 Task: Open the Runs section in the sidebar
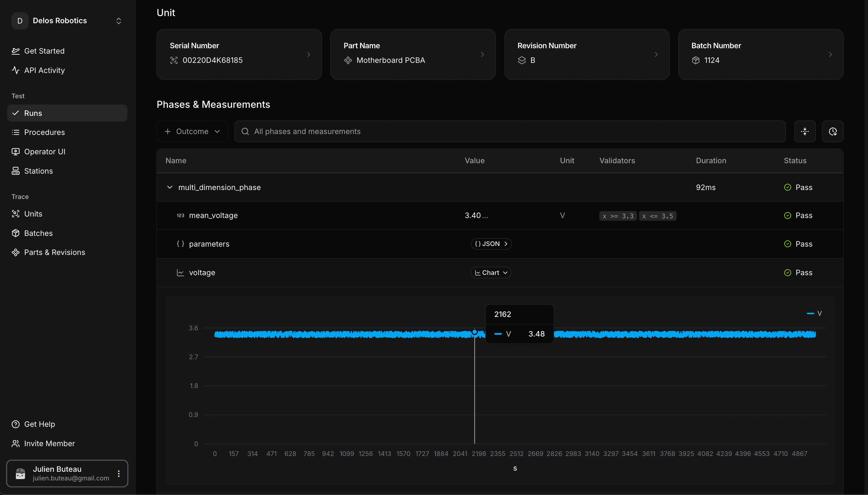[x=33, y=113]
